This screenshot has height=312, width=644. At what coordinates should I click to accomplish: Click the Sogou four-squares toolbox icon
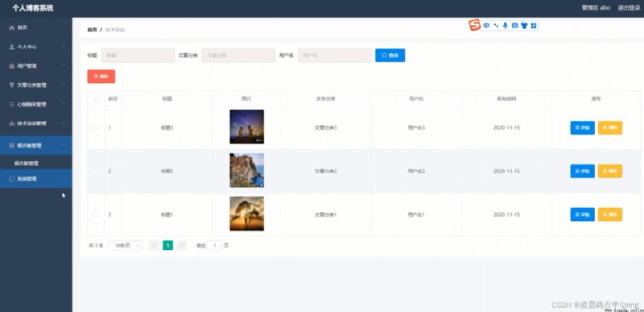point(534,26)
